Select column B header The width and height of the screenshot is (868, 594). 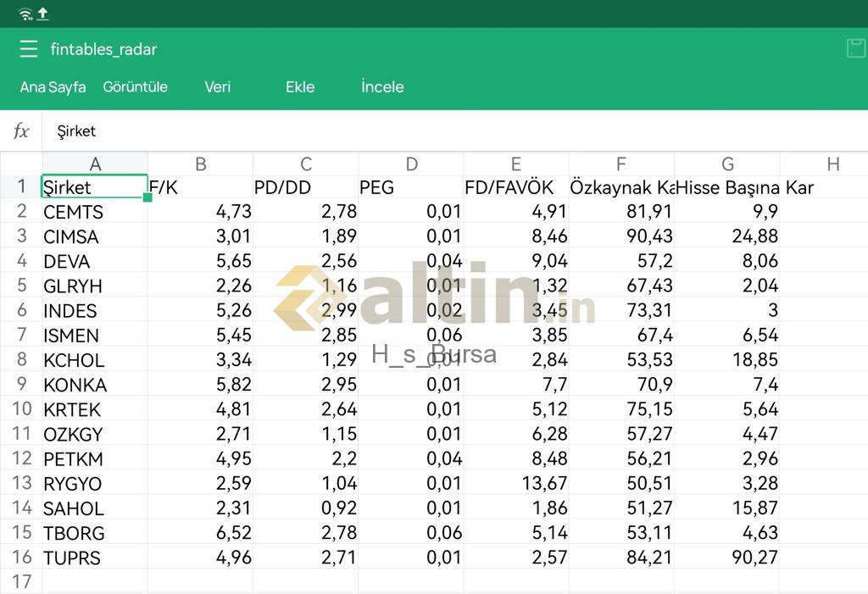200,164
